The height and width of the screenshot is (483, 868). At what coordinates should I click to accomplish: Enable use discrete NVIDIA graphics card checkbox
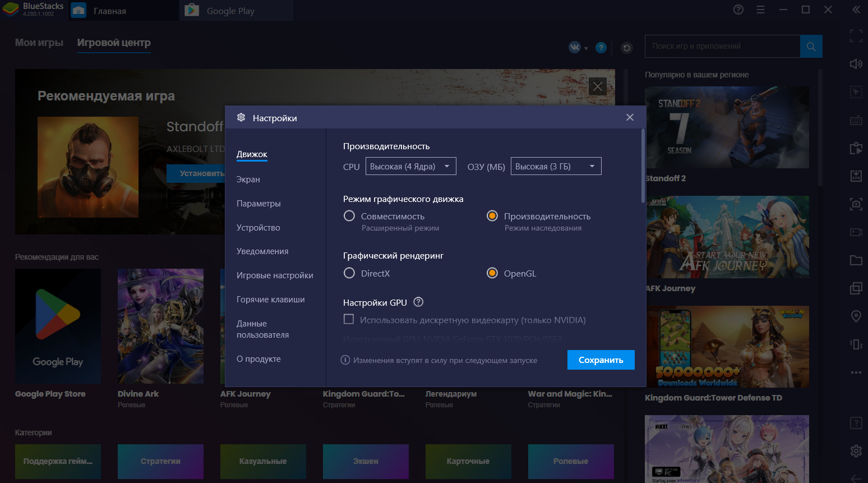[x=349, y=319]
